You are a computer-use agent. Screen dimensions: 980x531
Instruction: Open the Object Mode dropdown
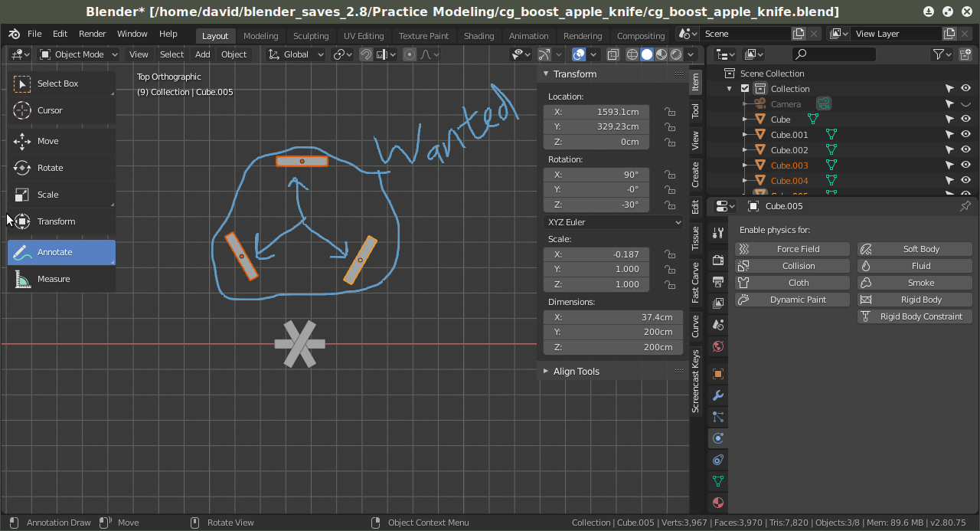77,54
